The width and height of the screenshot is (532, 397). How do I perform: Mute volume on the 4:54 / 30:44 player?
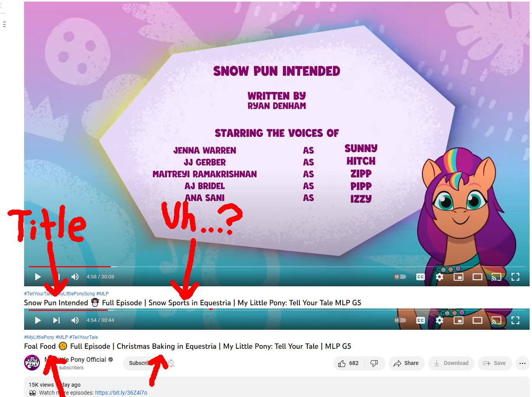pyautogui.click(x=75, y=320)
